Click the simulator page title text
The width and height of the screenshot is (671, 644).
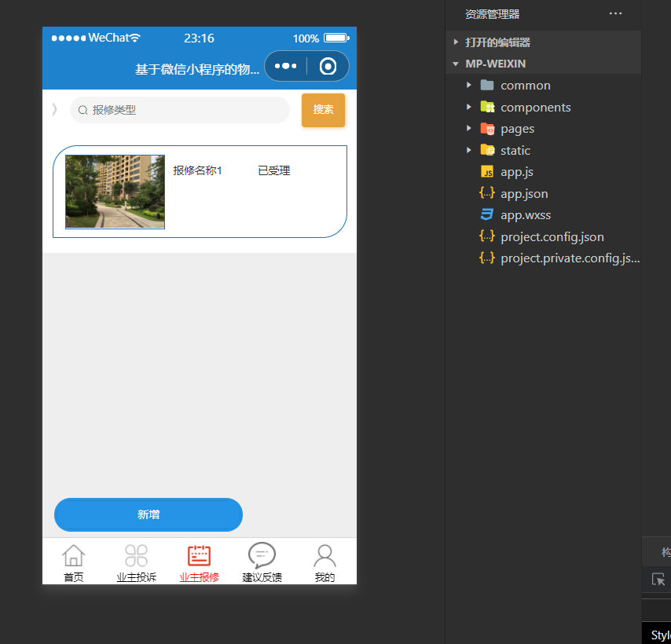click(x=197, y=69)
